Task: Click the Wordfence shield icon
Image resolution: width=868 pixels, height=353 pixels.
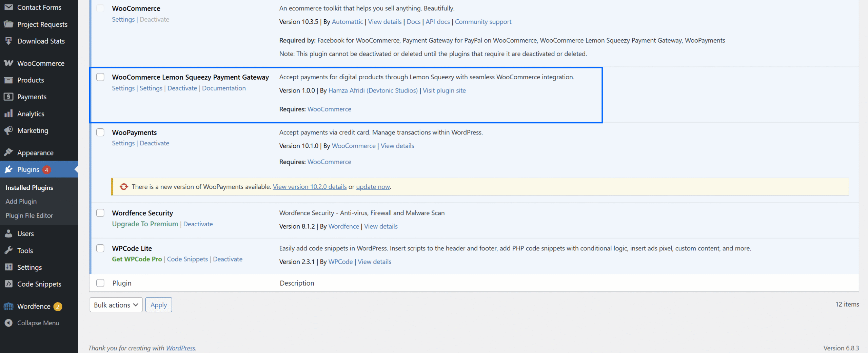Action: coord(8,306)
